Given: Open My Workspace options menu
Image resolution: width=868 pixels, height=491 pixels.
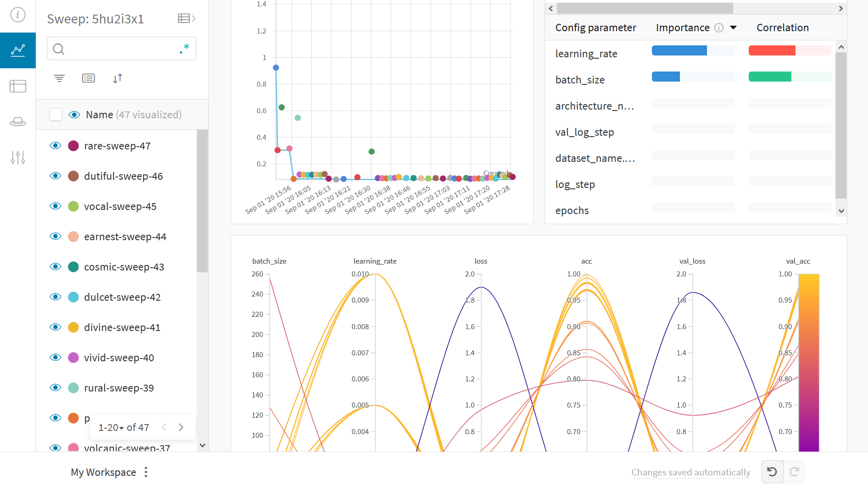Looking at the screenshot, I should coord(146,472).
